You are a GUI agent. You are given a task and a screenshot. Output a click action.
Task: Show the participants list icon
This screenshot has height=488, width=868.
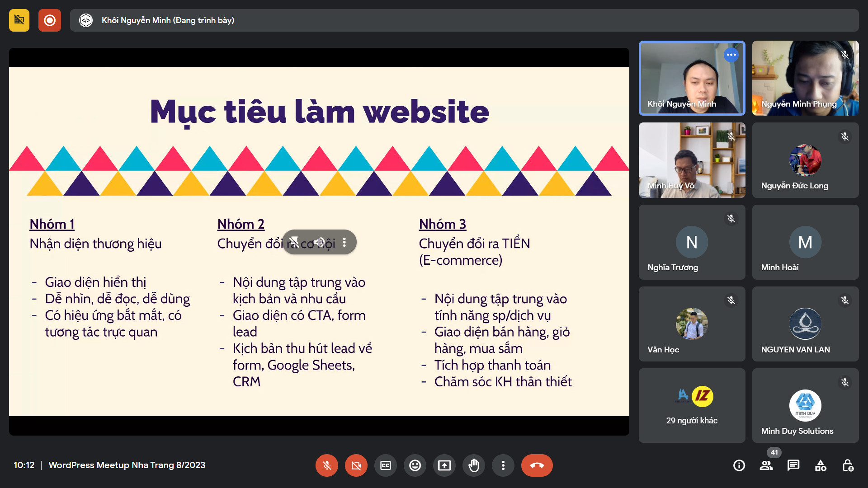766,465
